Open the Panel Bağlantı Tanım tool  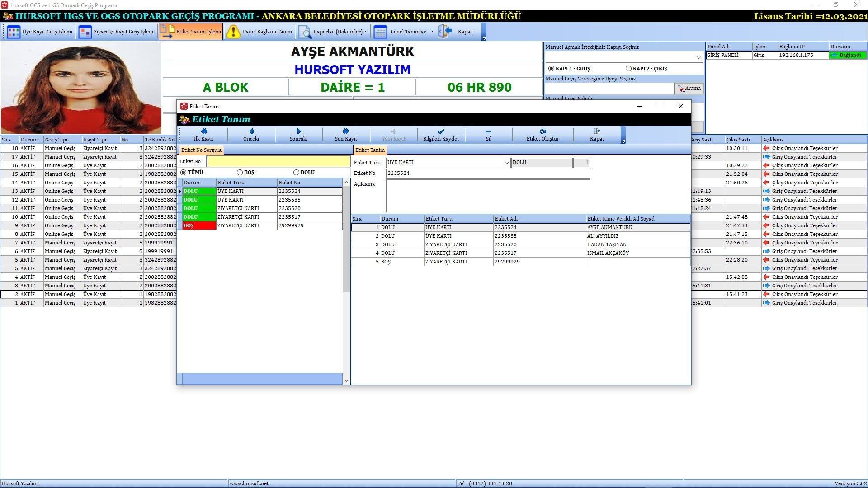click(x=267, y=32)
